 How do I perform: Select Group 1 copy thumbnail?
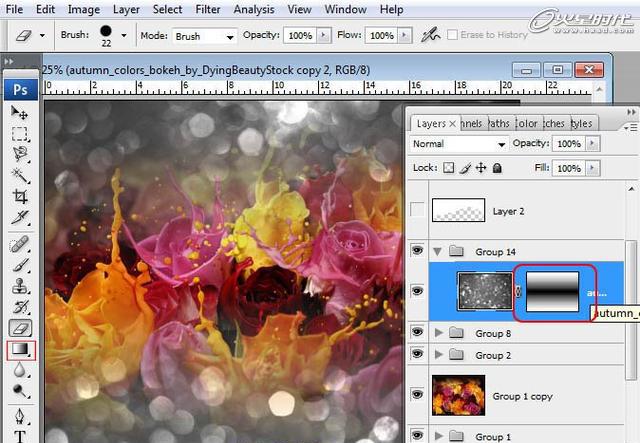pos(458,395)
